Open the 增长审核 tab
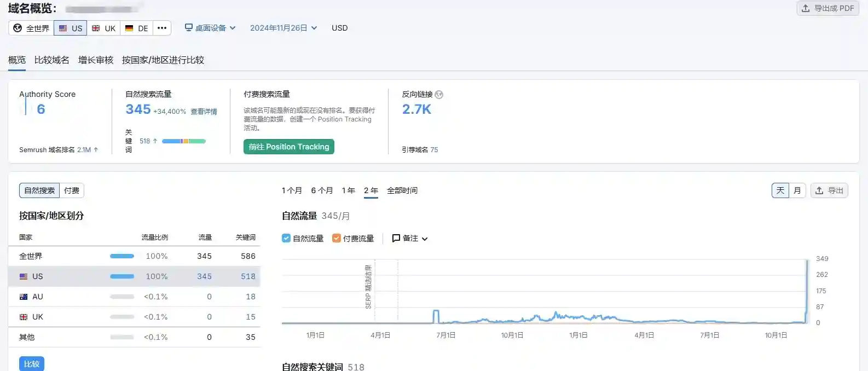The height and width of the screenshot is (371, 868). coord(96,60)
